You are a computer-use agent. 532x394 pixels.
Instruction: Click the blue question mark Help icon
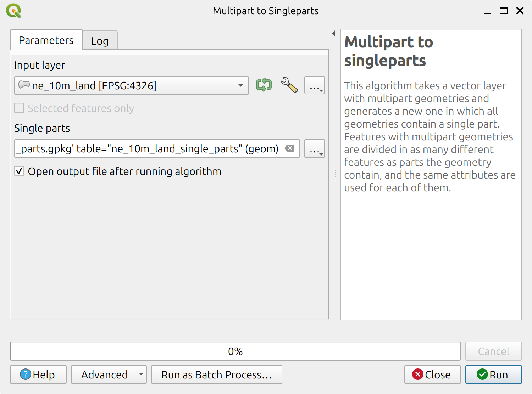tap(25, 375)
